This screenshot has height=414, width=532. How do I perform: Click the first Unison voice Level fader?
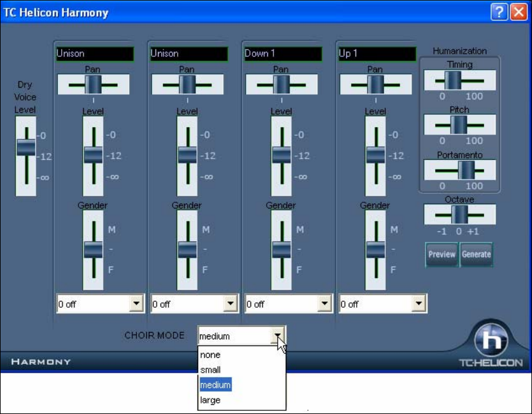pos(93,156)
